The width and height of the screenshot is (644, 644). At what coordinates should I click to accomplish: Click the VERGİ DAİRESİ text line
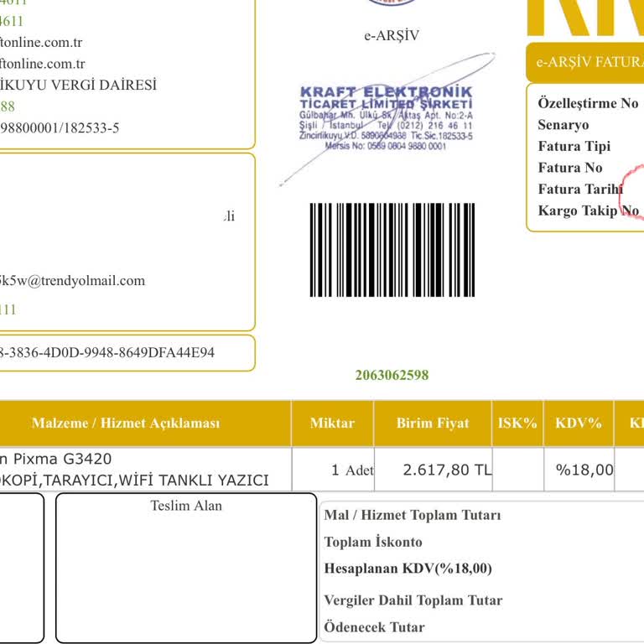click(x=78, y=85)
